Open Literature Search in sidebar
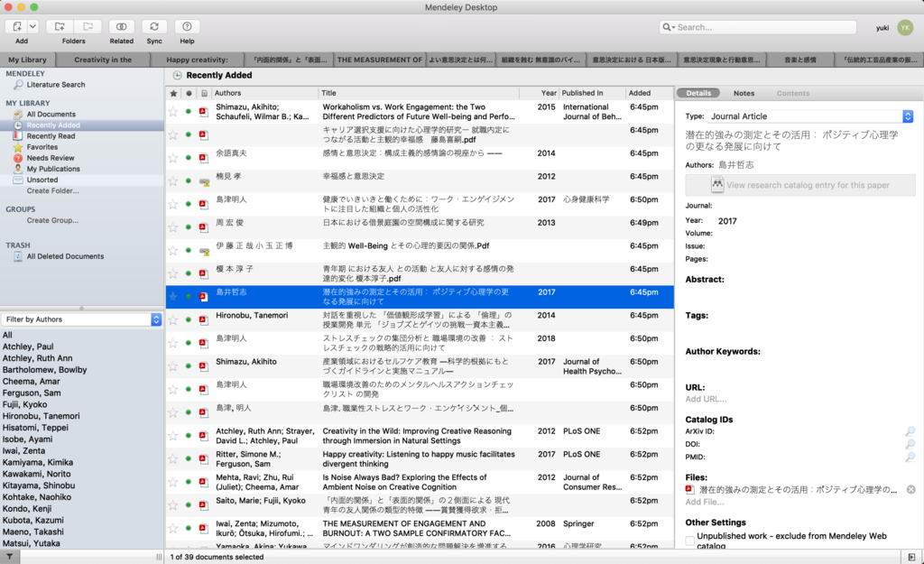Viewport: 924px width, 564px height. tap(55, 85)
